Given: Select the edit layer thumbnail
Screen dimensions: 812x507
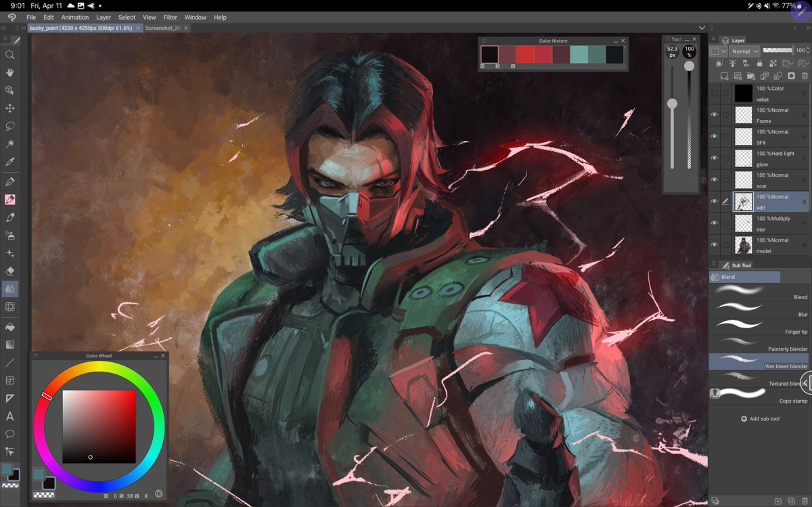Looking at the screenshot, I should click(744, 202).
